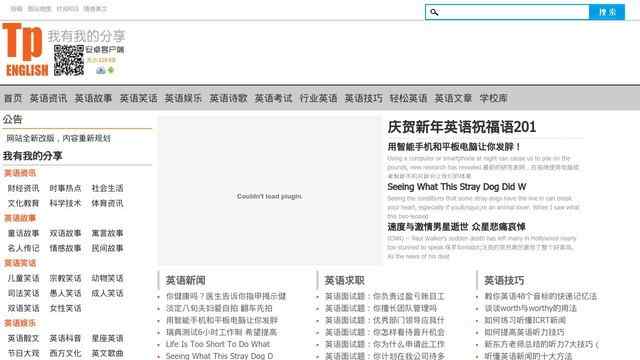Viewport: 640px width, 360px height.
Task: Open the 网站全新改版 announcement
Action: pos(58,138)
